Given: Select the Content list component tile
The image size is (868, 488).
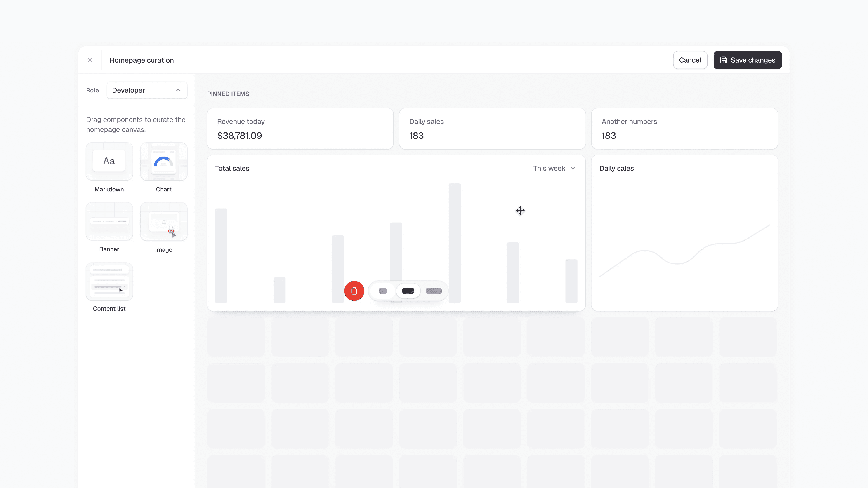Looking at the screenshot, I should pyautogui.click(x=109, y=281).
